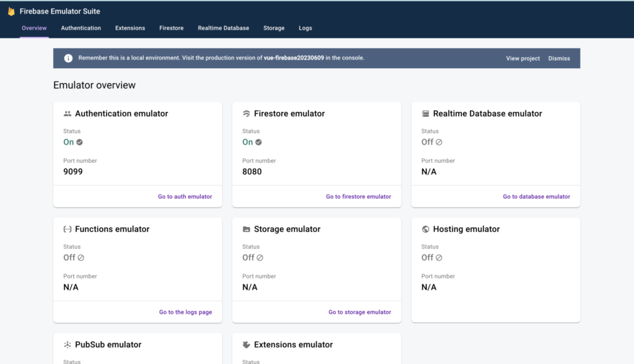Click the Authentication port number 9099
The image size is (634, 364).
pos(73,171)
